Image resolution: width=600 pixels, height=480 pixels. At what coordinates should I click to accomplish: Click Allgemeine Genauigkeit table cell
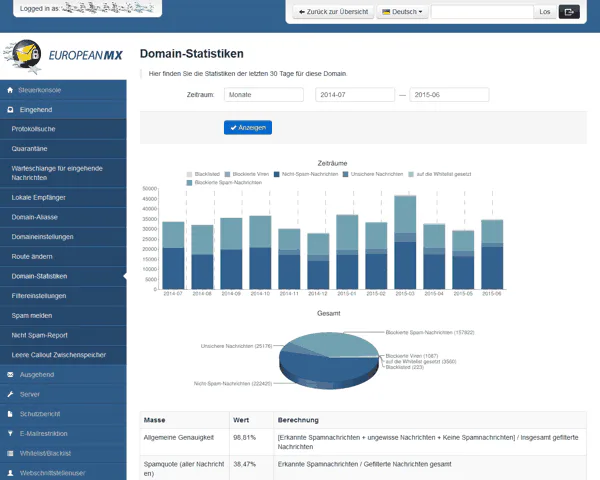tap(184, 442)
